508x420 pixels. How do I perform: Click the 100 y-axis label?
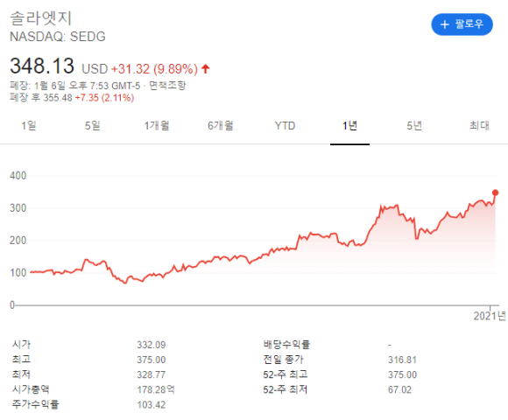pos(18,273)
